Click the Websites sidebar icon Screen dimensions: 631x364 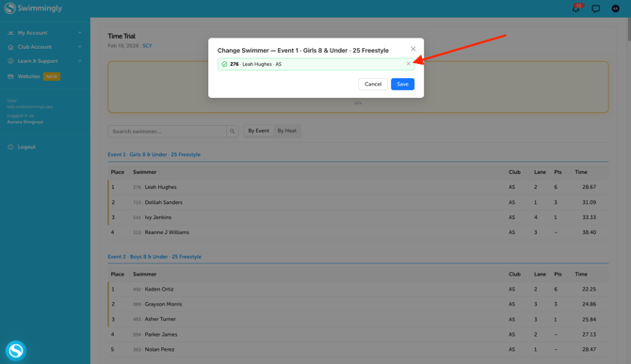point(10,76)
